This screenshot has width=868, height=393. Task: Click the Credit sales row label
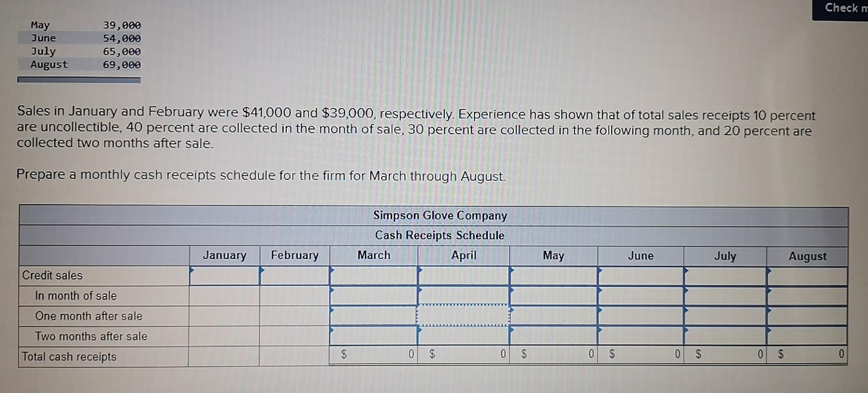[52, 275]
